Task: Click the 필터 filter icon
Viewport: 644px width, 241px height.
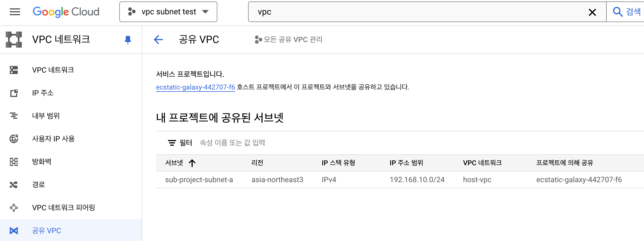Action: click(172, 143)
